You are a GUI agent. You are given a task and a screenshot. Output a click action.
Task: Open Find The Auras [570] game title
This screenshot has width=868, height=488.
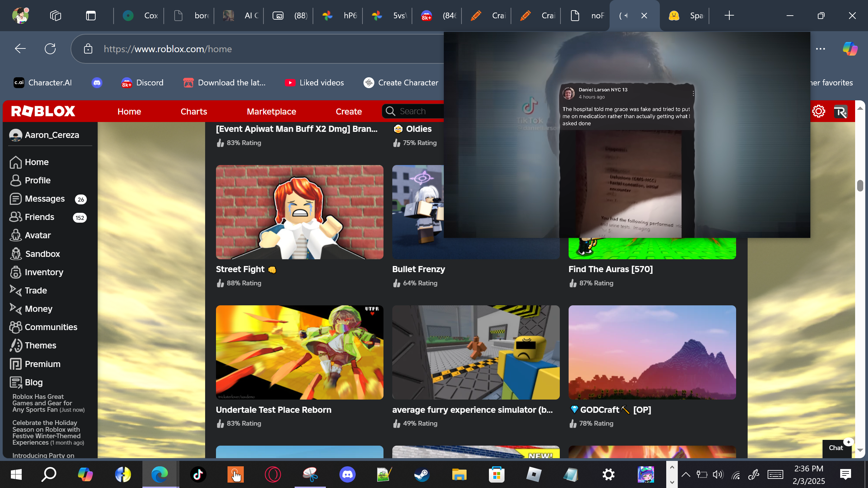click(611, 269)
